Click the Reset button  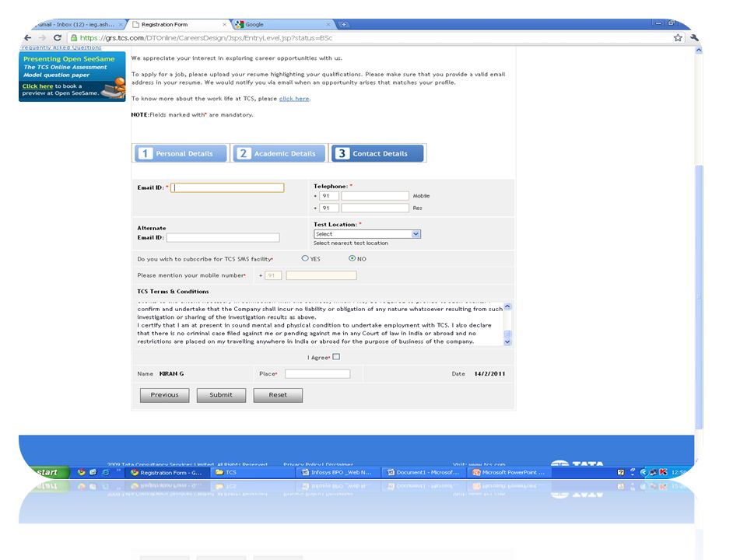[278, 395]
